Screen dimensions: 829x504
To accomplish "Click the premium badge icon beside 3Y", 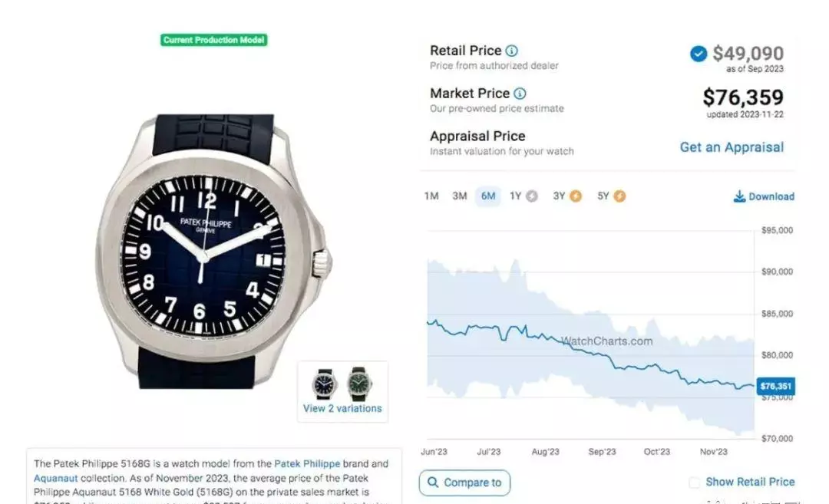I will tap(576, 196).
